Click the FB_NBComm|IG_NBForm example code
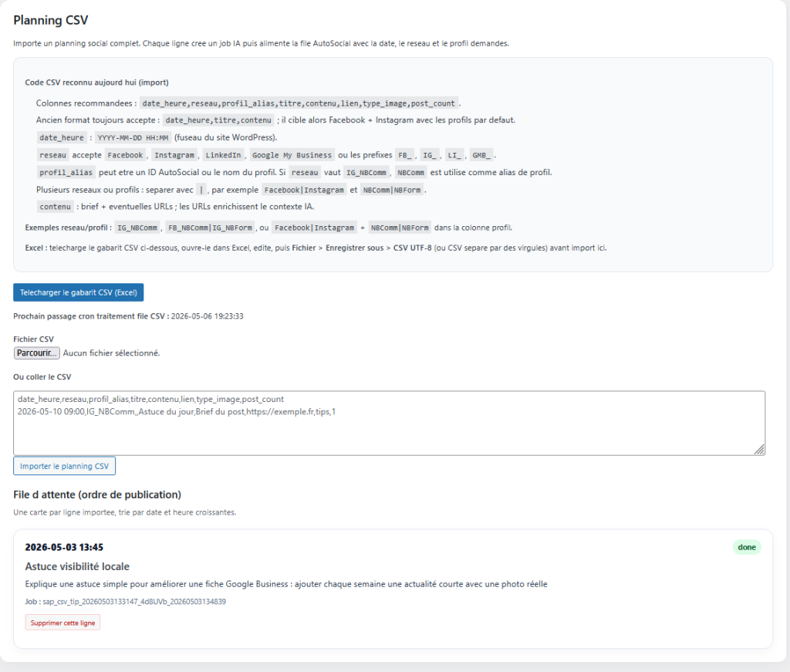790x672 pixels. coord(210,228)
